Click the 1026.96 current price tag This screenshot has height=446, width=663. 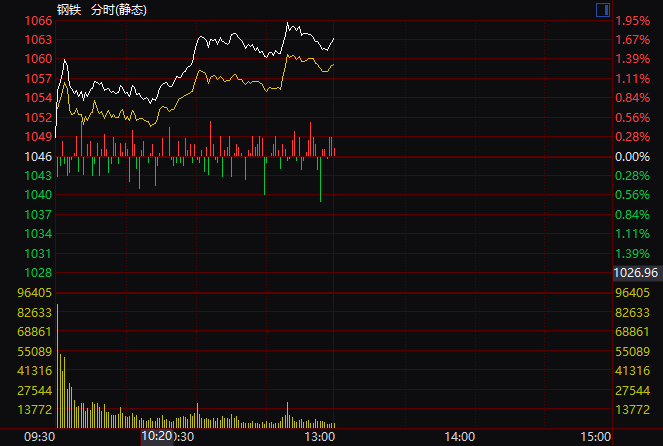click(x=636, y=272)
